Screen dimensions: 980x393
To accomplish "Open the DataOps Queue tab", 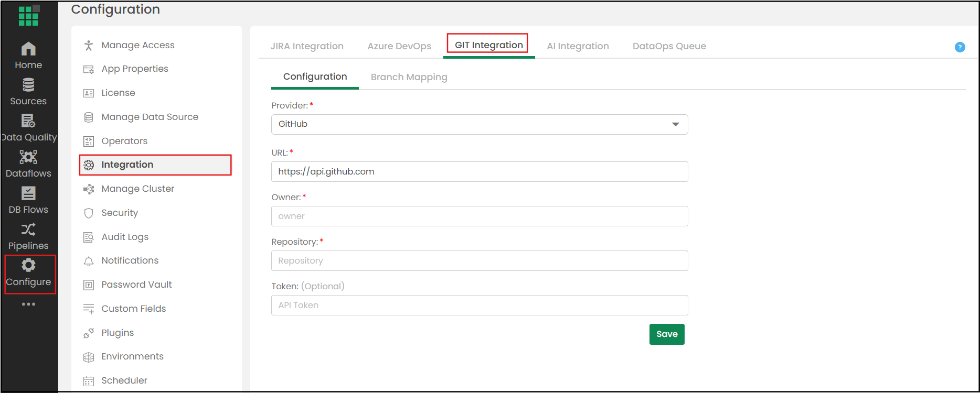I will (669, 46).
